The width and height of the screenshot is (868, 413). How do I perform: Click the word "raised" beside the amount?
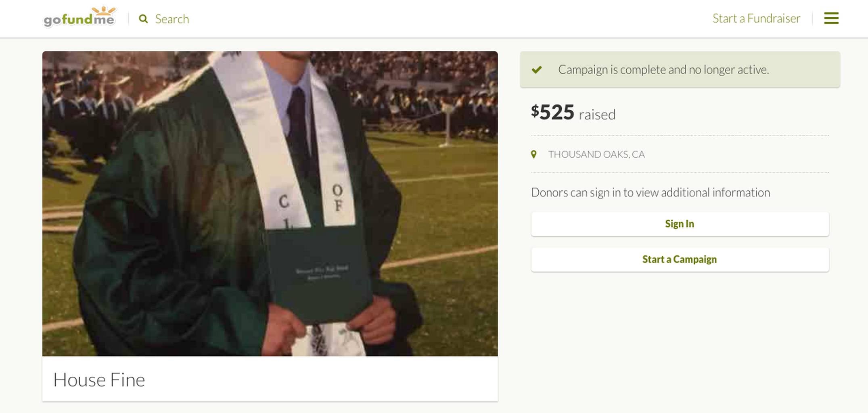tap(597, 115)
